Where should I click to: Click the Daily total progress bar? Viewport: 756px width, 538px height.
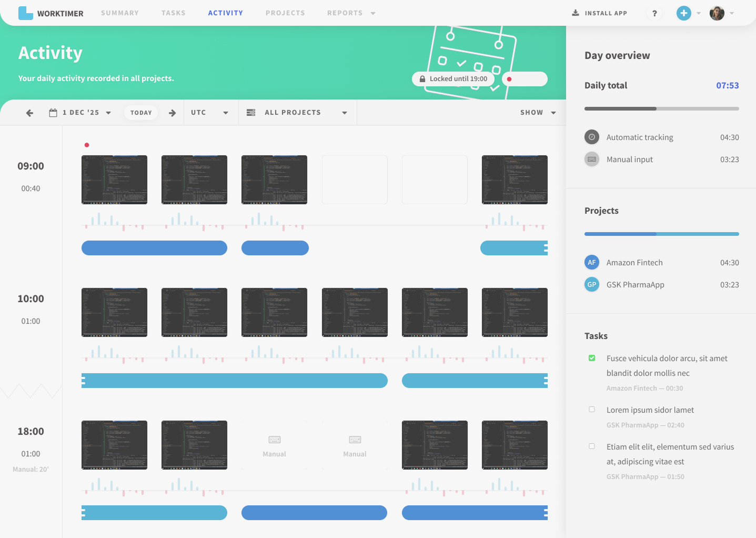pos(661,109)
